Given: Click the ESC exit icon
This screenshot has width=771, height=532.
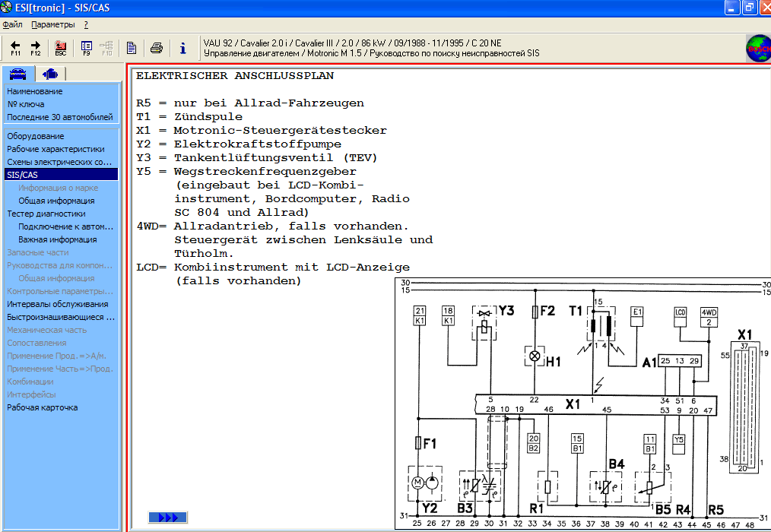Looking at the screenshot, I should [61, 48].
